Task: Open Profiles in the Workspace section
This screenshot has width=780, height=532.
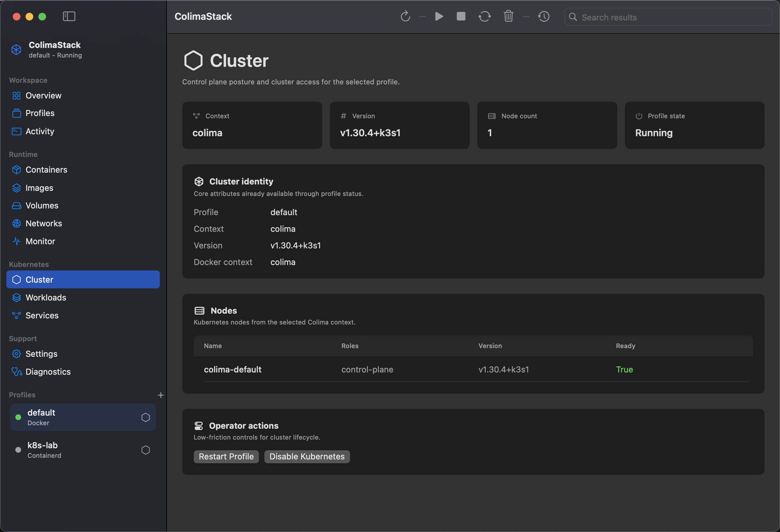Action: click(83, 113)
